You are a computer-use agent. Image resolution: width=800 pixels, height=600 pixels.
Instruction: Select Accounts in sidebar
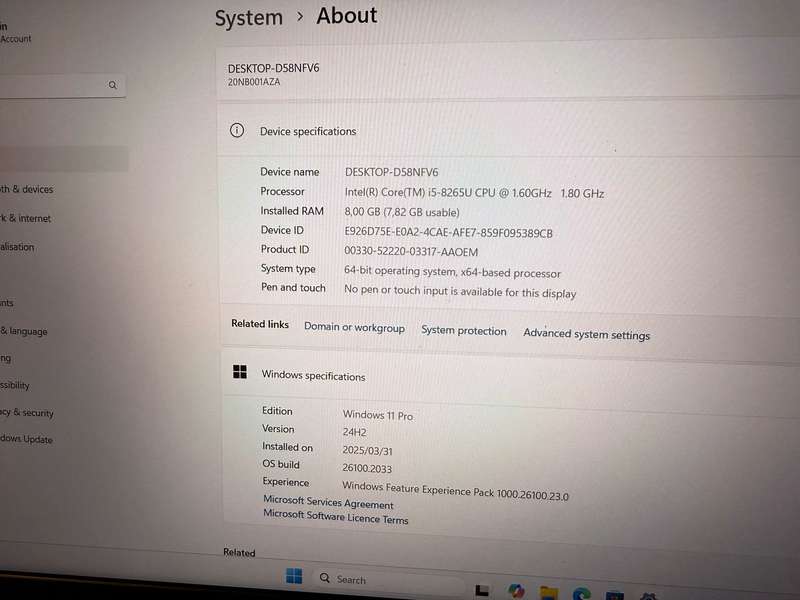tap(7, 303)
